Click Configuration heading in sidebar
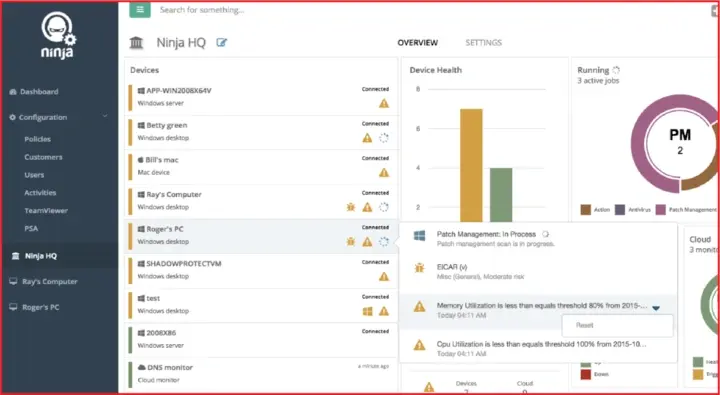Screen dimensions: 720x395 pyautogui.click(x=43, y=118)
